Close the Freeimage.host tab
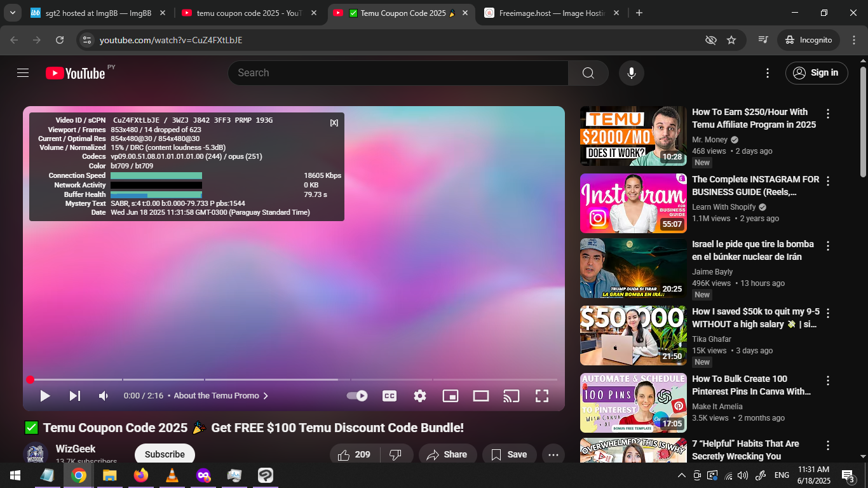This screenshot has width=868, height=488. click(616, 13)
